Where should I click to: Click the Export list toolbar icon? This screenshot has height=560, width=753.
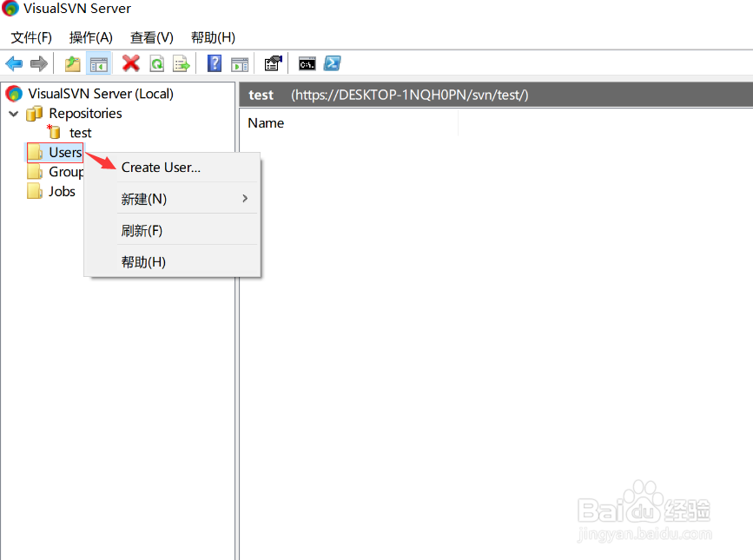(182, 63)
